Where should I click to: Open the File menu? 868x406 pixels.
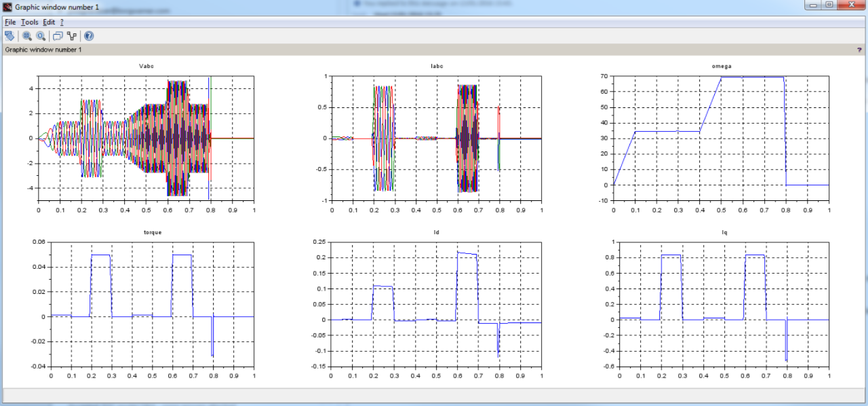[10, 22]
